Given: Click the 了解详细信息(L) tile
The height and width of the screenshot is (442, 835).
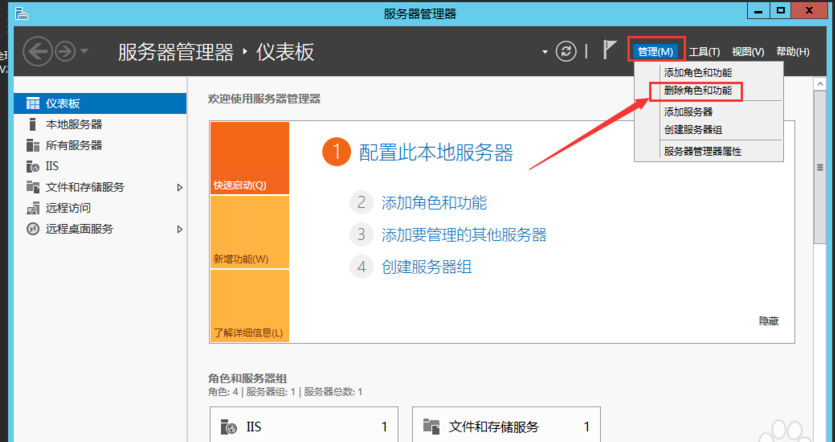Looking at the screenshot, I should pyautogui.click(x=250, y=306).
